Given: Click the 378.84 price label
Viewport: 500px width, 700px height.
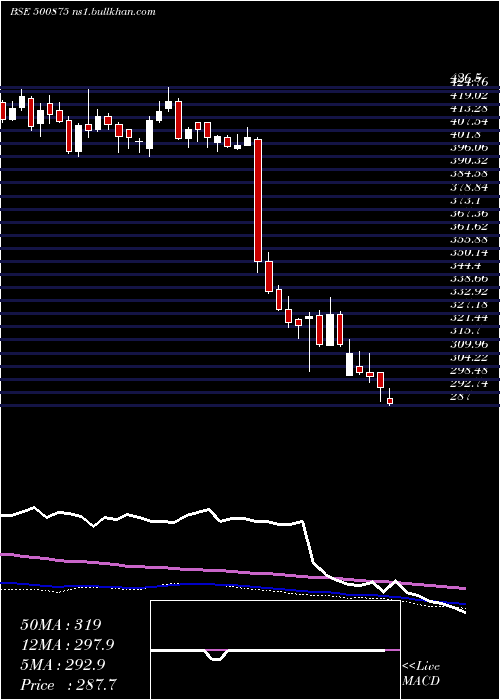Looking at the screenshot, I should [x=470, y=187].
